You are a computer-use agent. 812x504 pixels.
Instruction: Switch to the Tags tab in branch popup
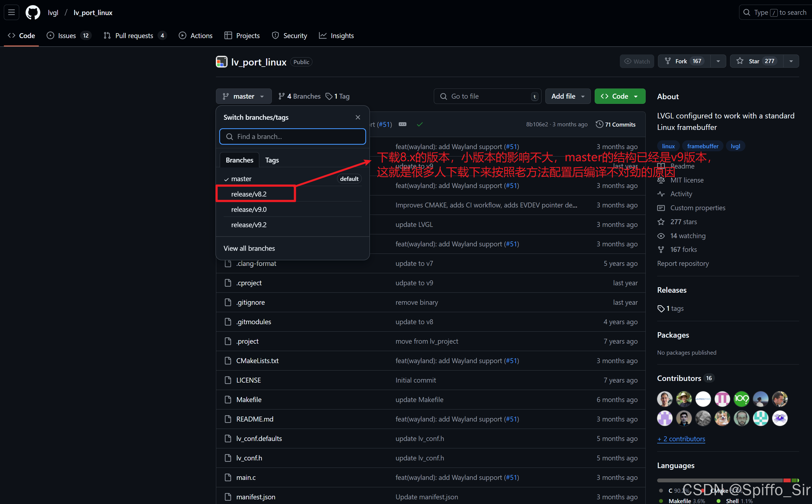click(272, 160)
